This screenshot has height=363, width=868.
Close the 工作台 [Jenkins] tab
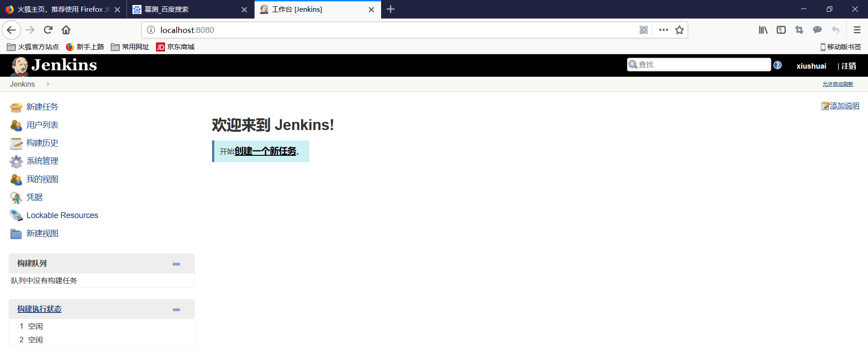[x=371, y=9]
